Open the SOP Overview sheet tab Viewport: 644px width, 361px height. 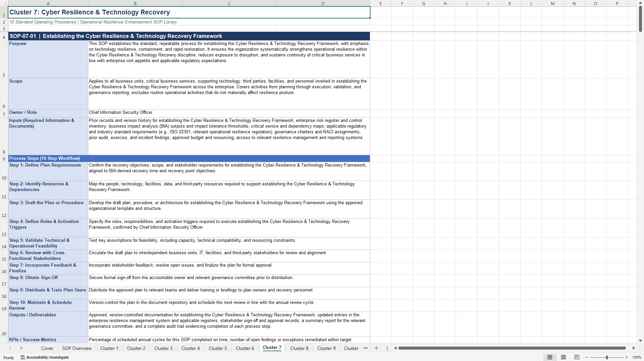pos(77,348)
